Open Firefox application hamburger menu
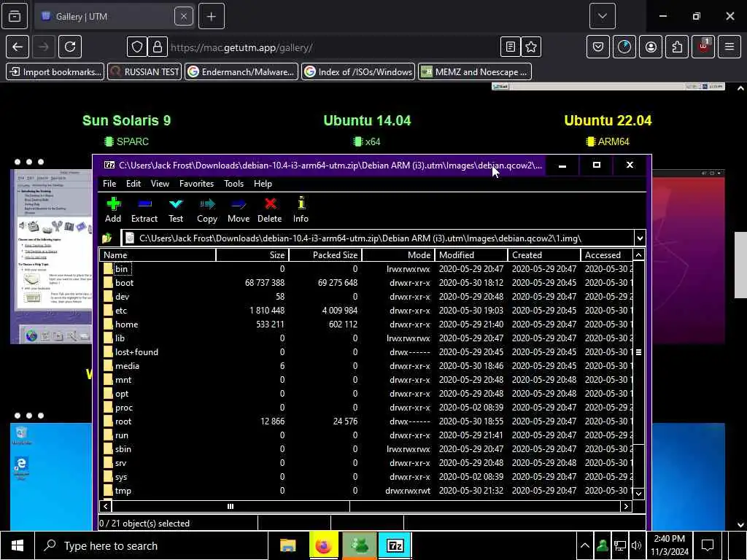The height and width of the screenshot is (560, 747). [729, 47]
